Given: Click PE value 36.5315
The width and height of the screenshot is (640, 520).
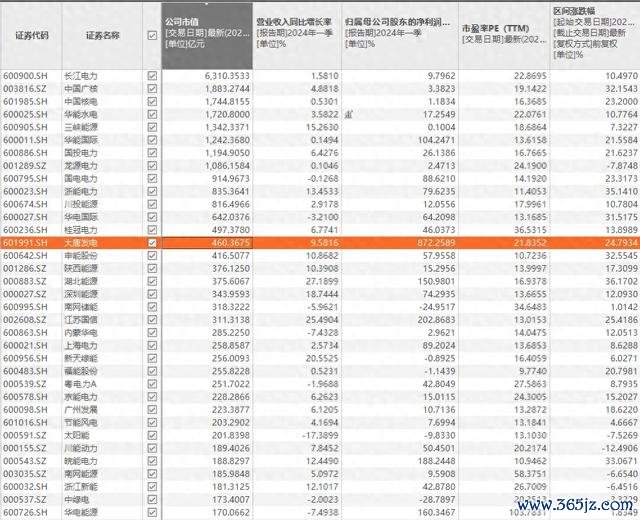Looking at the screenshot, I should click(530, 230).
